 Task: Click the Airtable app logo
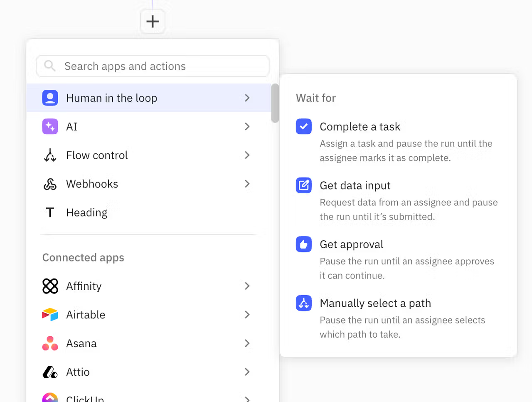[x=50, y=315]
